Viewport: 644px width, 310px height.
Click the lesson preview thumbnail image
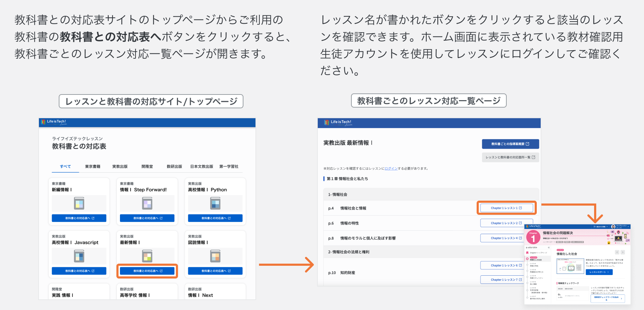570,266
